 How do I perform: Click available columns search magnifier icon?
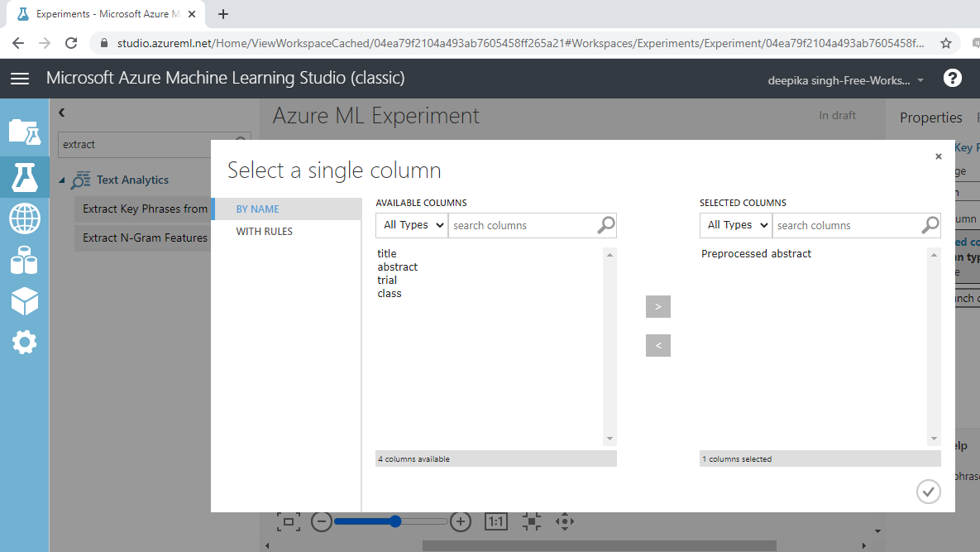pos(605,225)
